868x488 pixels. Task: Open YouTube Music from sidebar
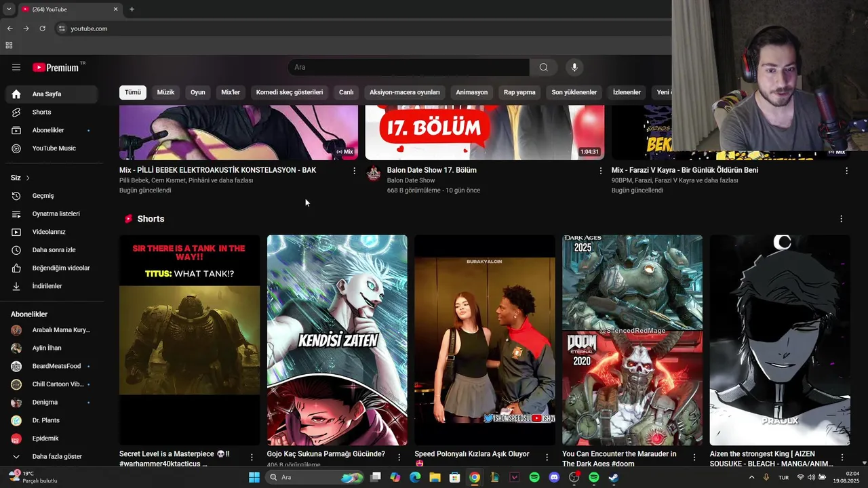(52, 148)
